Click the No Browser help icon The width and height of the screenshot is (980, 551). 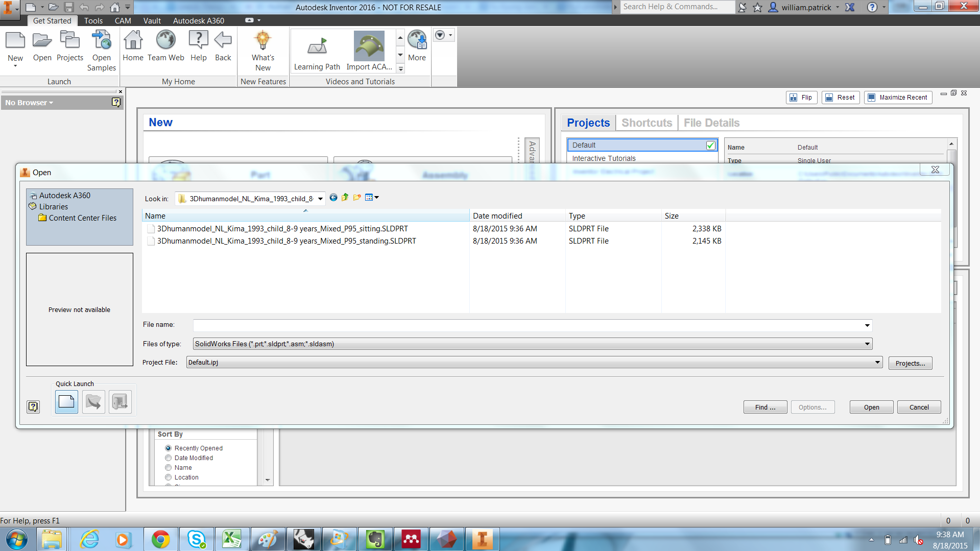point(116,102)
